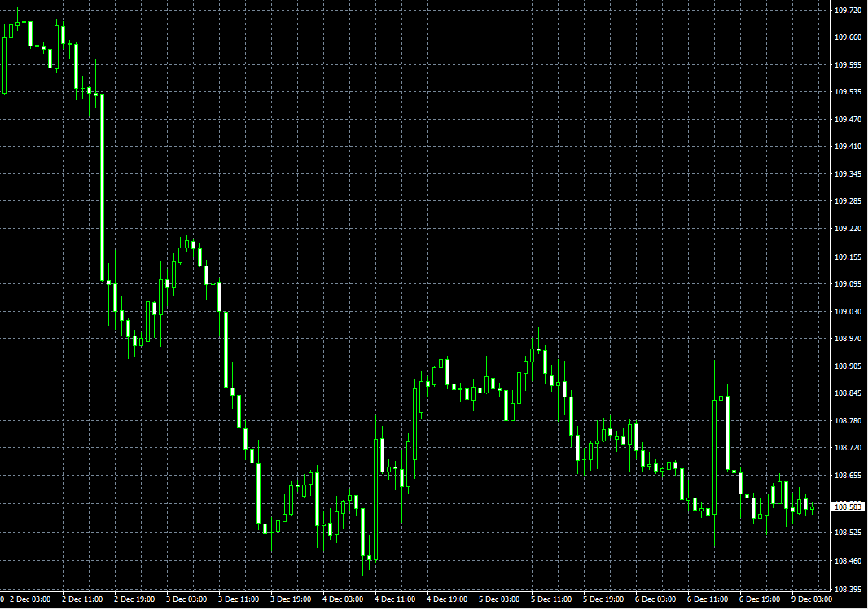This screenshot has height=610, width=868.
Task: Click the long bearish candle falling from 109.53 to 109.10
Action: [x=102, y=188]
